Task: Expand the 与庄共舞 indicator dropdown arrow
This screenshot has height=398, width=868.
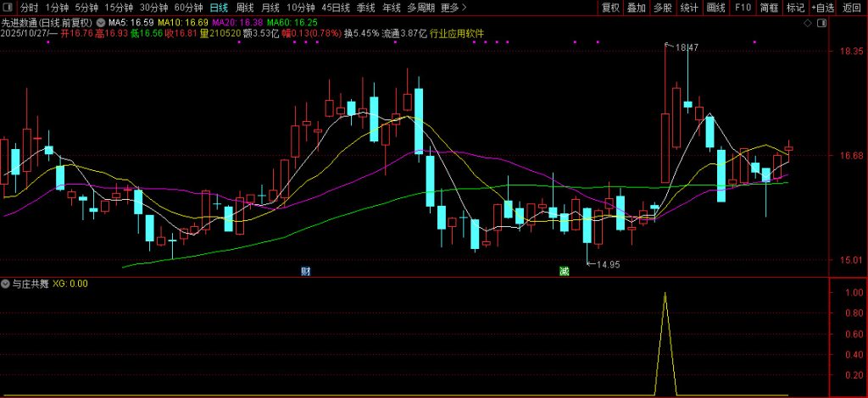Action: [x=6, y=284]
